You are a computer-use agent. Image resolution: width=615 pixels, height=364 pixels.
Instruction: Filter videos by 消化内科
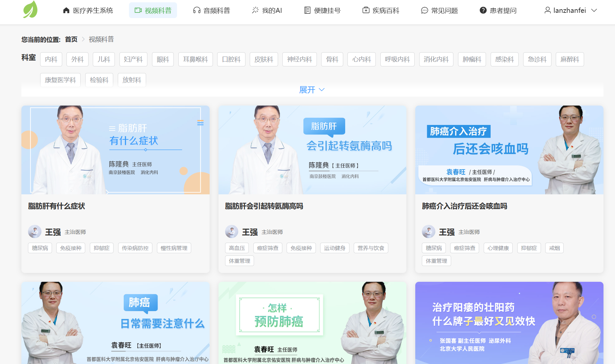point(436,60)
